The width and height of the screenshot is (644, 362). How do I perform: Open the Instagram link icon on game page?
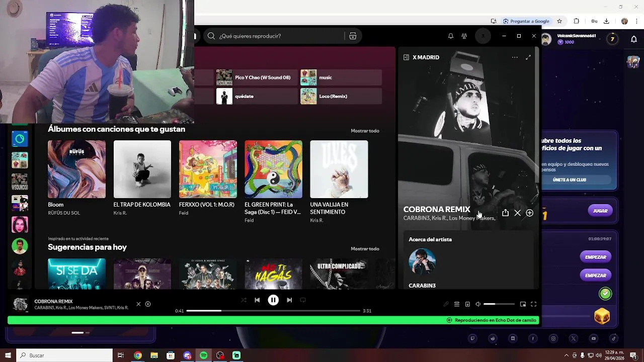[x=553, y=338]
